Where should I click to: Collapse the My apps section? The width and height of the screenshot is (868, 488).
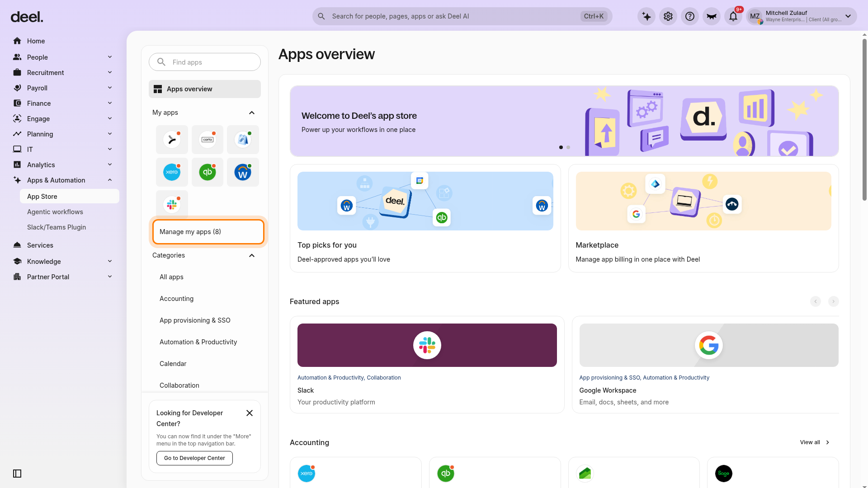pyautogui.click(x=252, y=113)
